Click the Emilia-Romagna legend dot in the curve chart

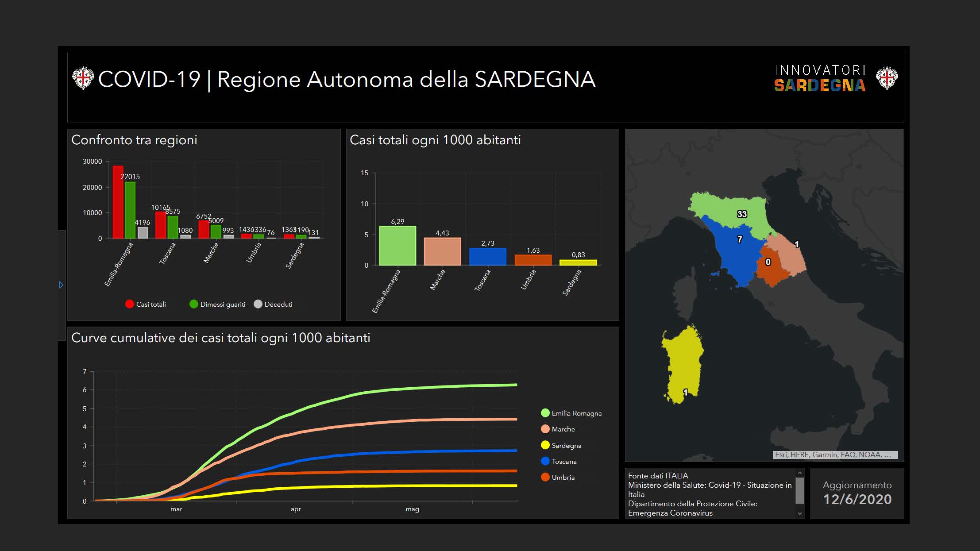[545, 413]
